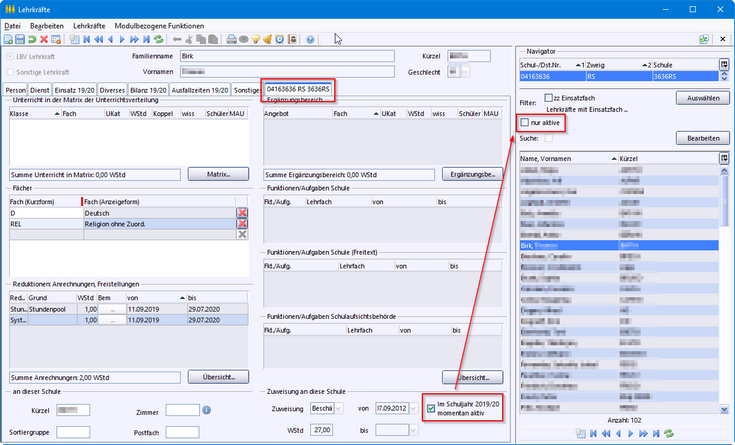
Task: Switch to the Bilanz 19/20 tab
Action: click(148, 90)
